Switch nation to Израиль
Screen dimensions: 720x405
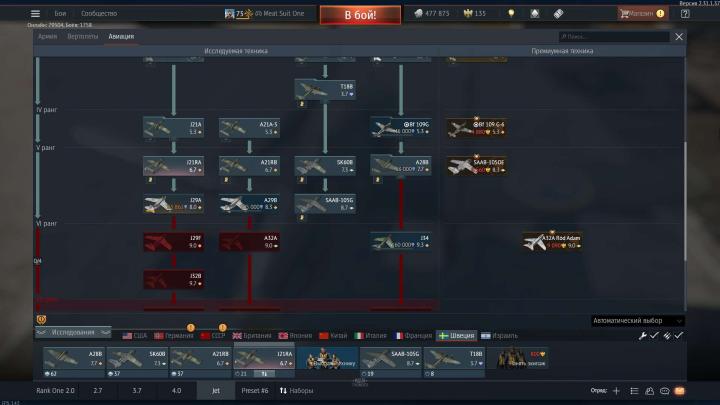(x=500, y=336)
